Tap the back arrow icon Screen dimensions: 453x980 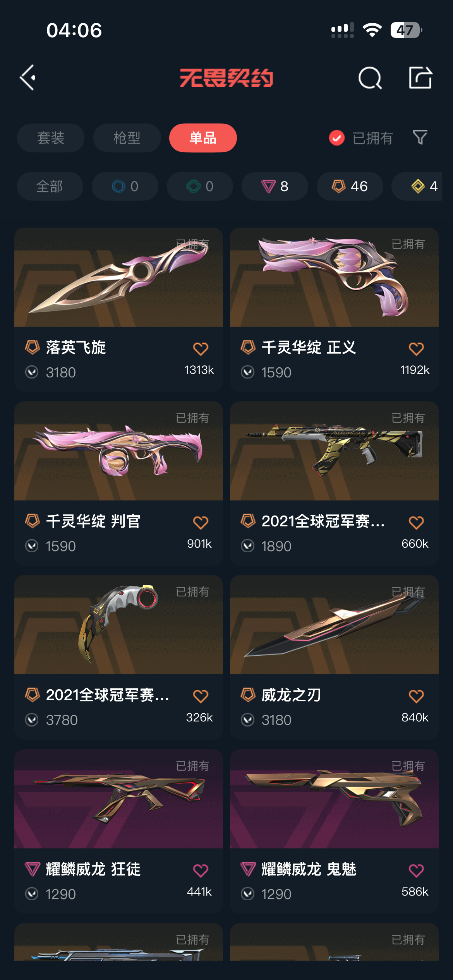(27, 77)
